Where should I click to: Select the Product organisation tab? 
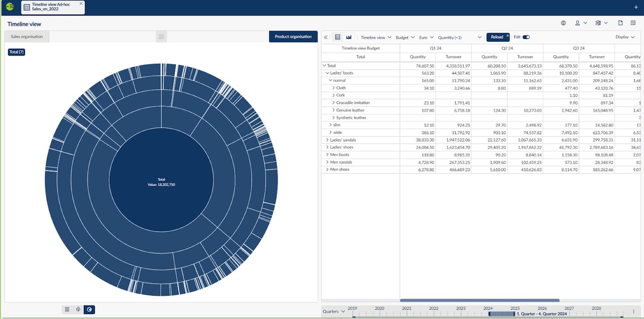(292, 36)
